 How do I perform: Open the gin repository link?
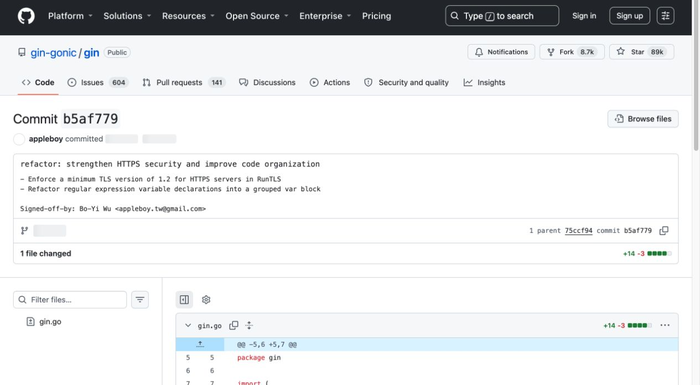(x=92, y=53)
